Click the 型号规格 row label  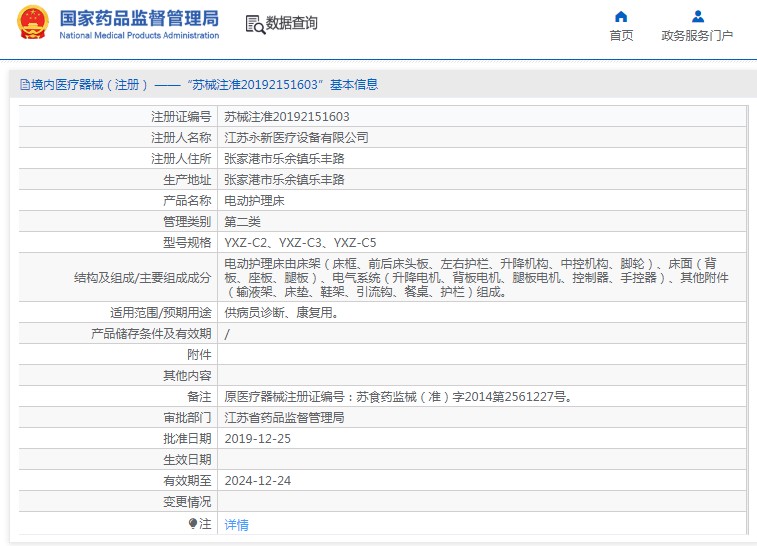click(187, 243)
